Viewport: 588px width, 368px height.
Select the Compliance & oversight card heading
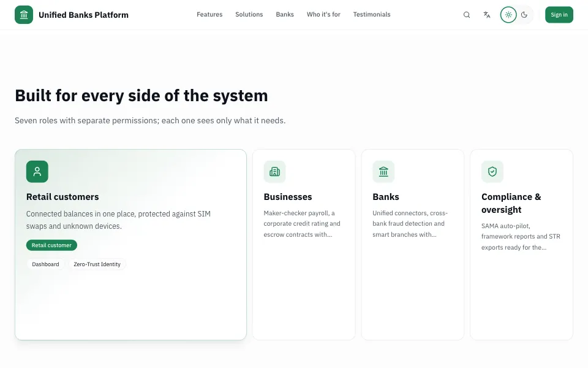pos(511,203)
